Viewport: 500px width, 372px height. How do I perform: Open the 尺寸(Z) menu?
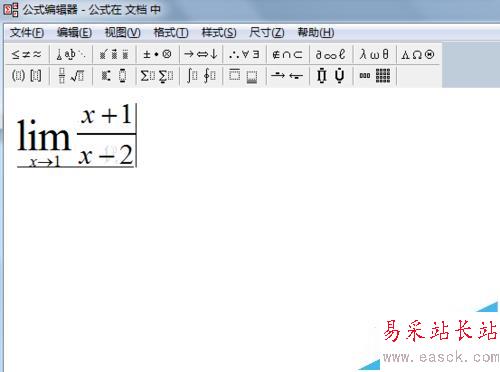[x=267, y=33]
